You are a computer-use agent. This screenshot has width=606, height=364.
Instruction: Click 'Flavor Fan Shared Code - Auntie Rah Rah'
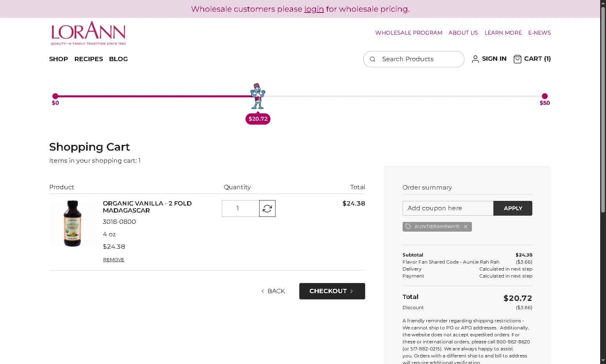[x=451, y=262]
